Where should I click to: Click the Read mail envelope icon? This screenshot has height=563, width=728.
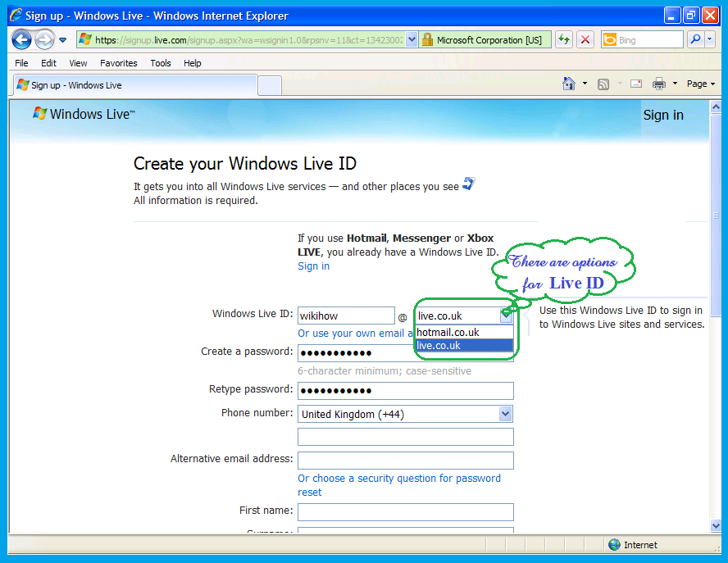click(x=635, y=84)
